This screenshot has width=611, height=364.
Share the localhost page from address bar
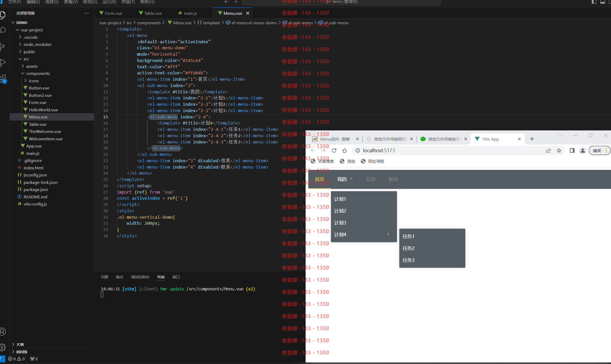(x=548, y=150)
